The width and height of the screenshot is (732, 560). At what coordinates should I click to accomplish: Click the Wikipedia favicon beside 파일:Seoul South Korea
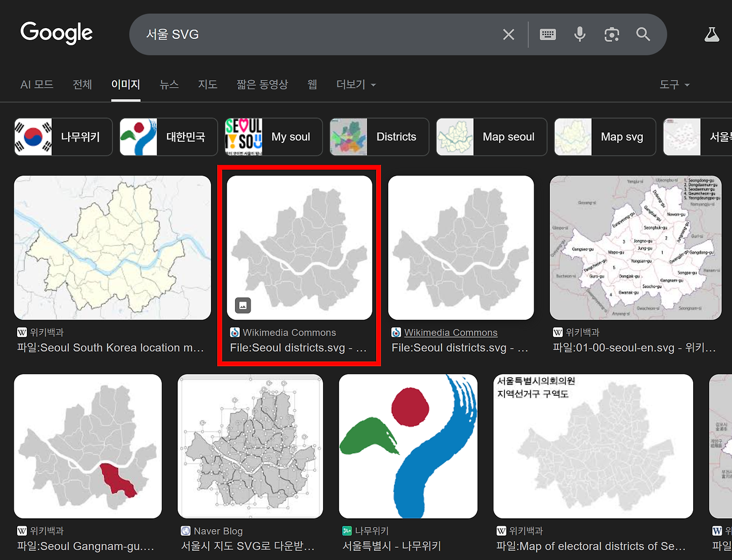tap(22, 332)
